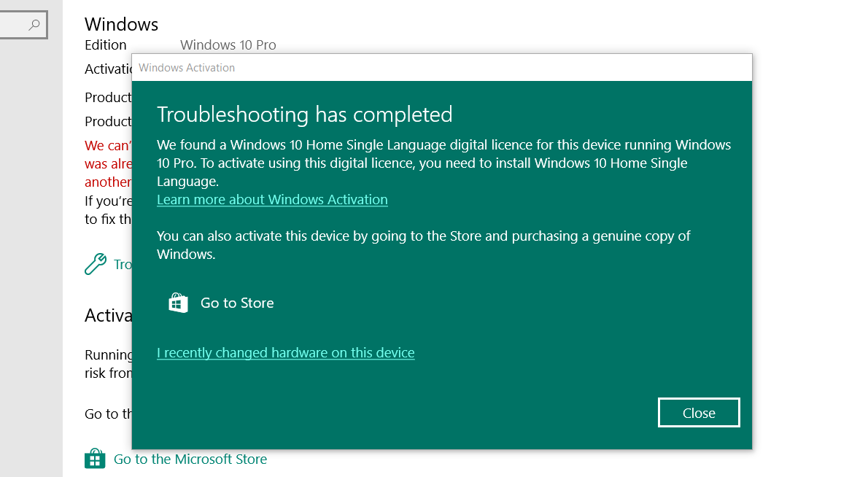
Task: Open the Go to the Microsoft Store link
Action: [190, 459]
